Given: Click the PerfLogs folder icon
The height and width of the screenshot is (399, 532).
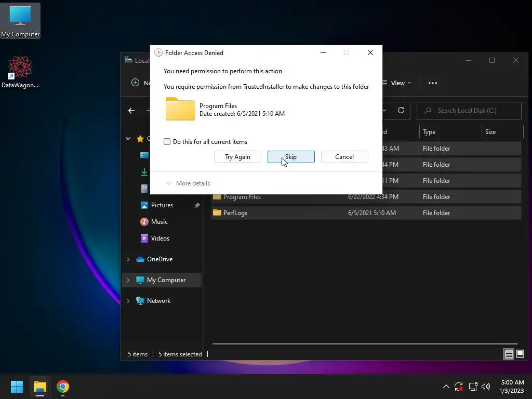Looking at the screenshot, I should (217, 212).
